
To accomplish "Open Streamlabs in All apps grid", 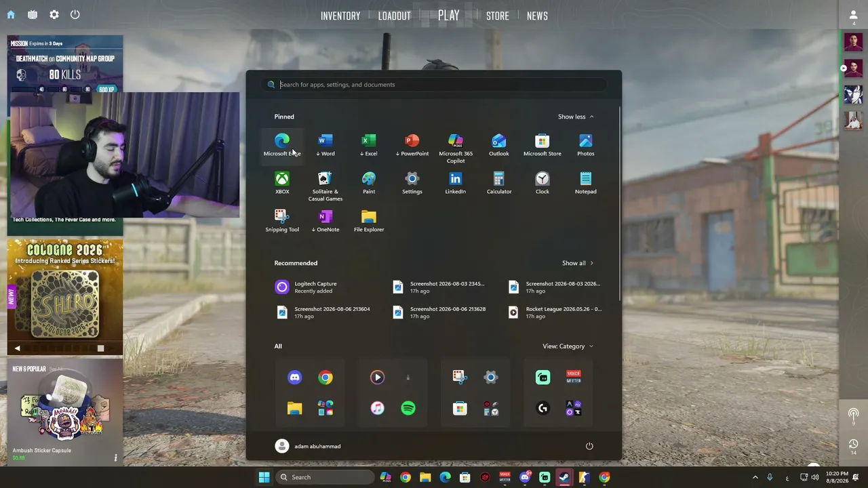I will [x=542, y=378].
